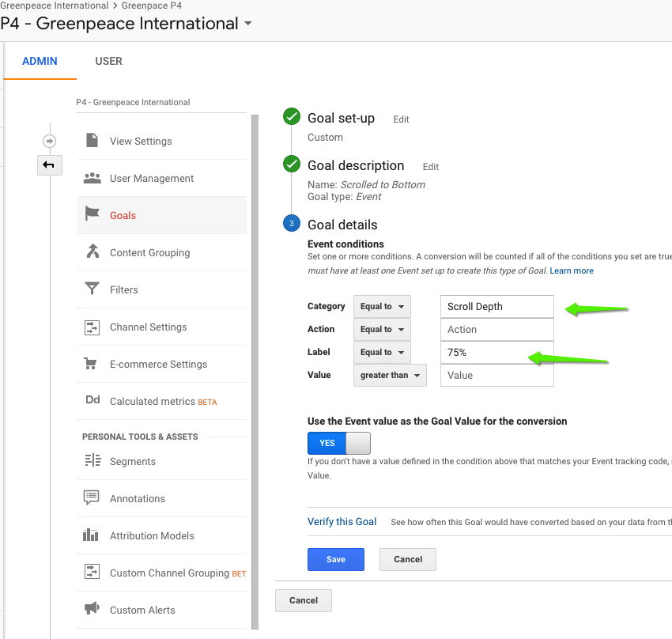Open Channel Settings in the sidebar
Image resolution: width=672 pixels, height=639 pixels.
162,327
